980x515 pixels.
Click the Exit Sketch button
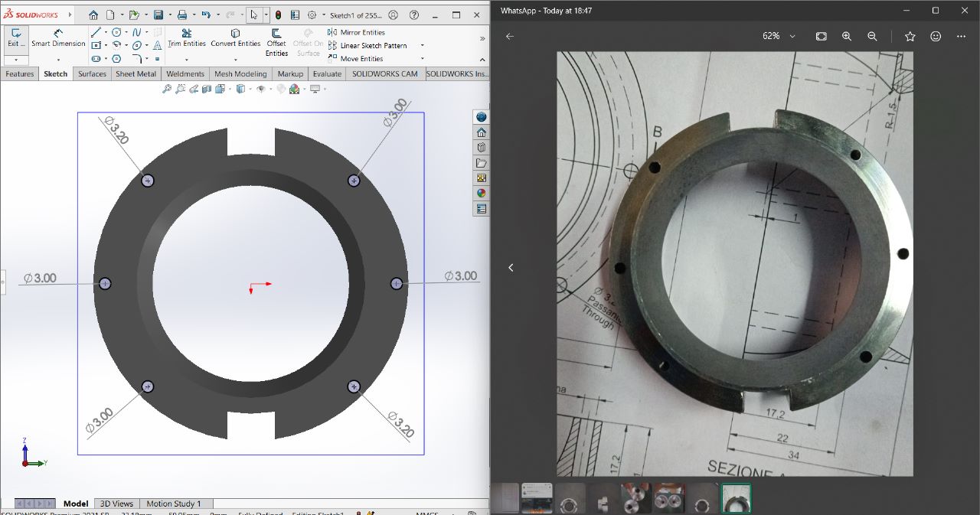[15, 38]
